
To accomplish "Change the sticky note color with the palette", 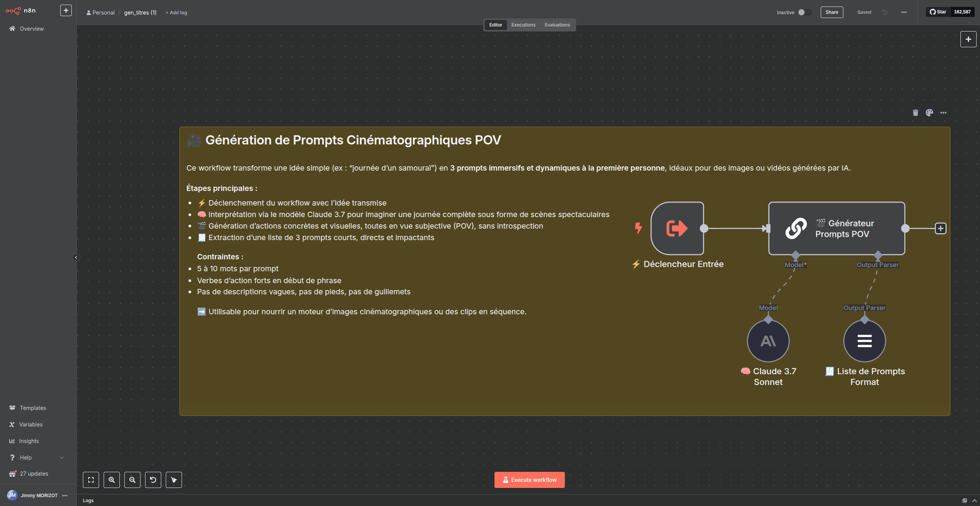I will (929, 112).
